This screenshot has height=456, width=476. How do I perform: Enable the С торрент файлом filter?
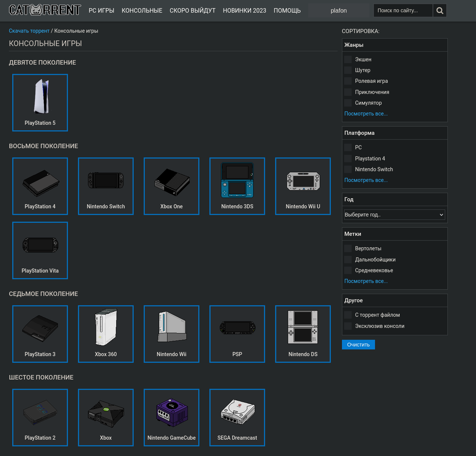348,315
